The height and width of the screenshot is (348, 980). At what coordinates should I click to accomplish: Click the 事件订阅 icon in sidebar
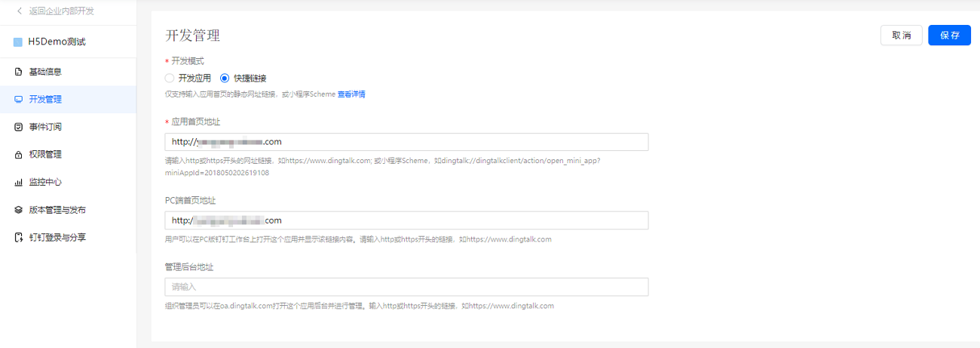[x=19, y=127]
